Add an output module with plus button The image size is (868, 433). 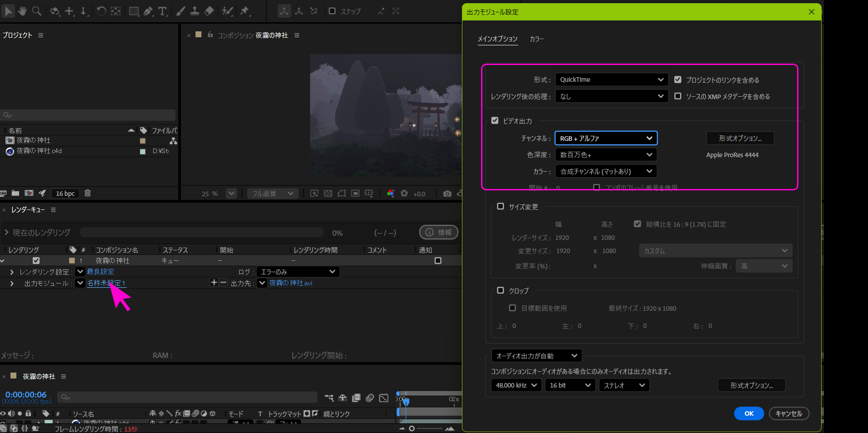[x=214, y=283]
